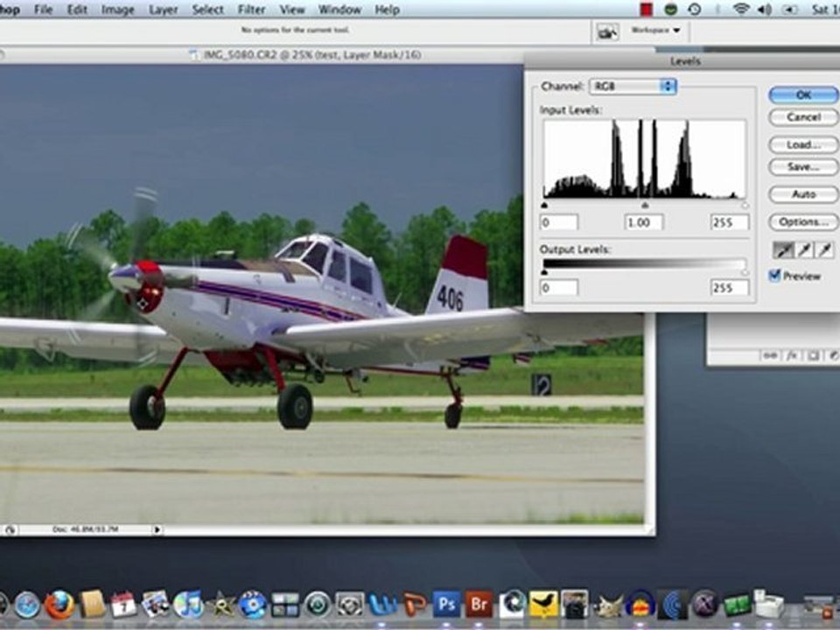Click the Time Machine menu bar icon
The width and height of the screenshot is (840, 630).
pos(695,9)
